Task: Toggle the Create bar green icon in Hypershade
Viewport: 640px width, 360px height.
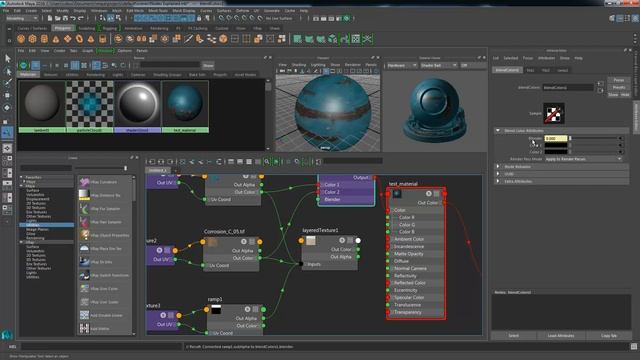Action: (23, 65)
